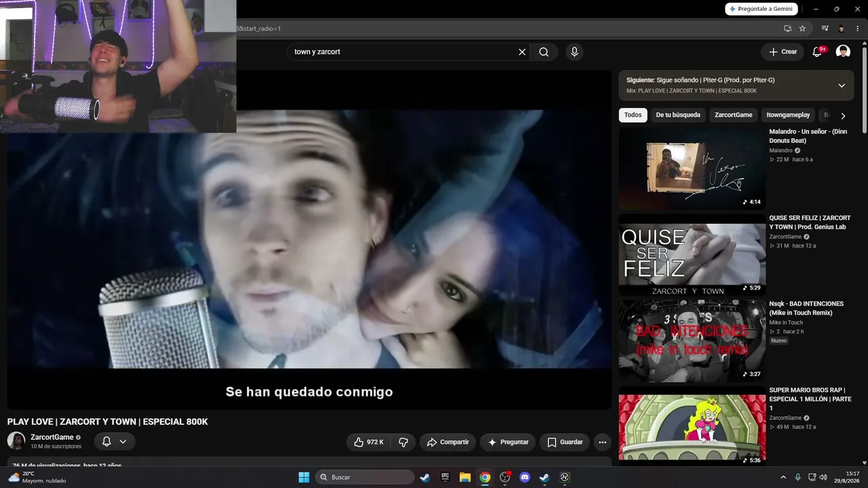Viewport: 868px width, 488px height.
Task: Open BAD INTENCIONES remix video thumbnail
Action: pyautogui.click(x=692, y=341)
